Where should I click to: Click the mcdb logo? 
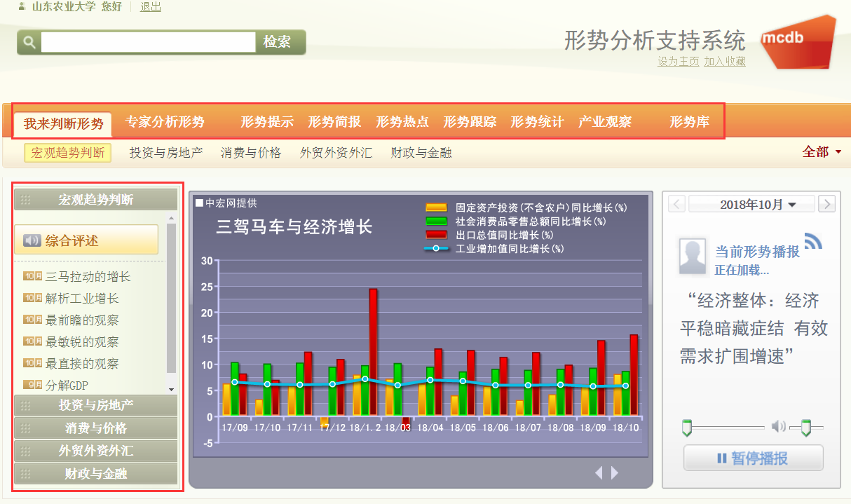click(x=798, y=41)
